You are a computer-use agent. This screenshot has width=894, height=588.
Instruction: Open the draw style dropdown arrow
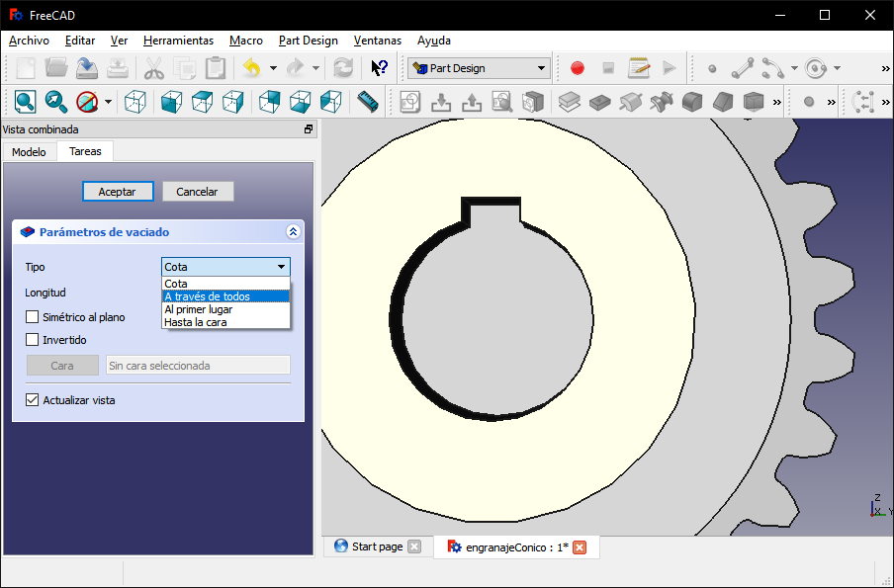tap(108, 101)
